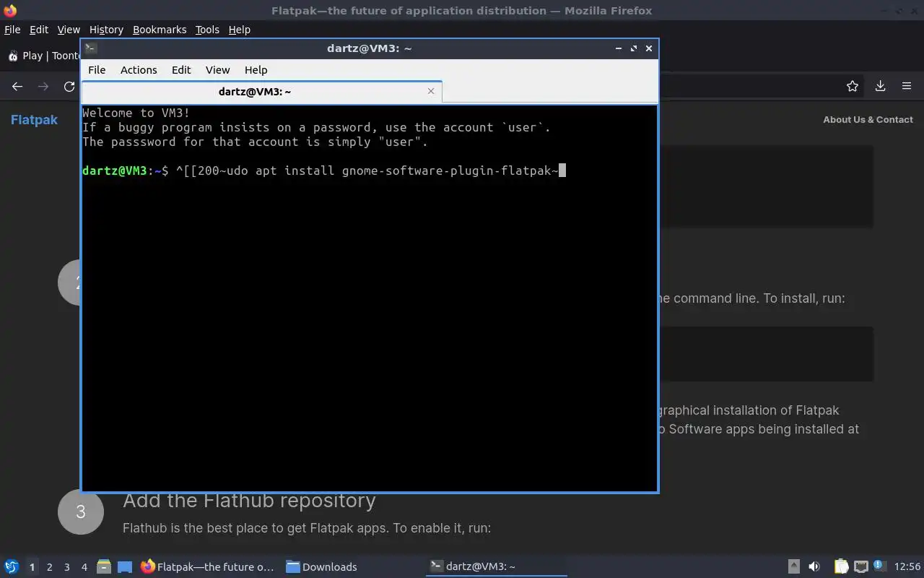Switch to workspace 2
The height and width of the screenshot is (578, 924).
(49, 567)
